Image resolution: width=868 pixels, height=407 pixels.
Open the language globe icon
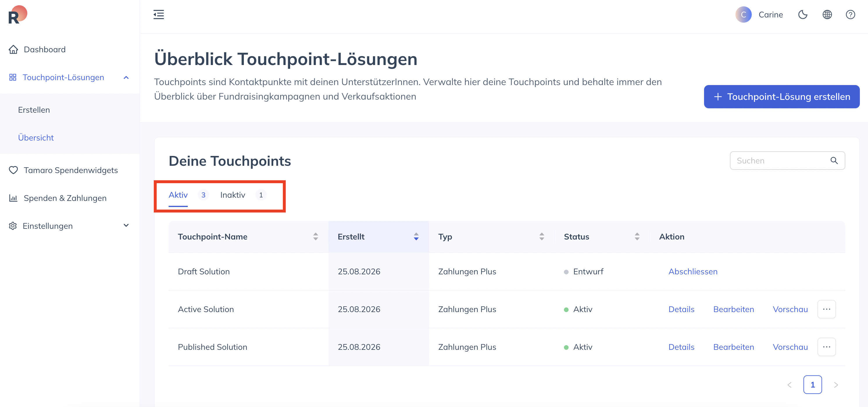click(x=827, y=15)
